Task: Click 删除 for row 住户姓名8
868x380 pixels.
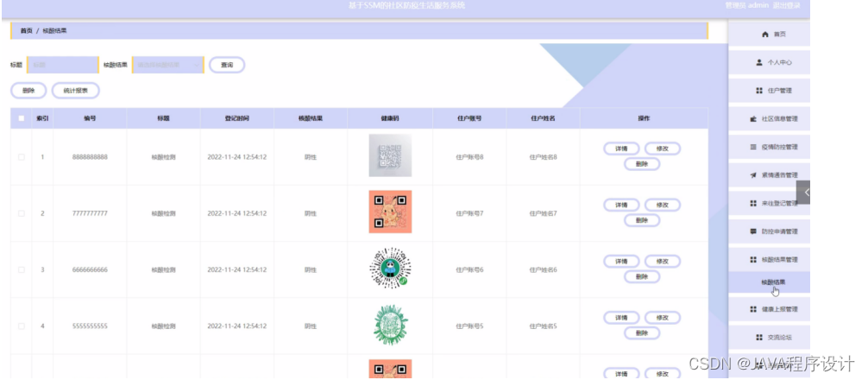Action: [642, 164]
